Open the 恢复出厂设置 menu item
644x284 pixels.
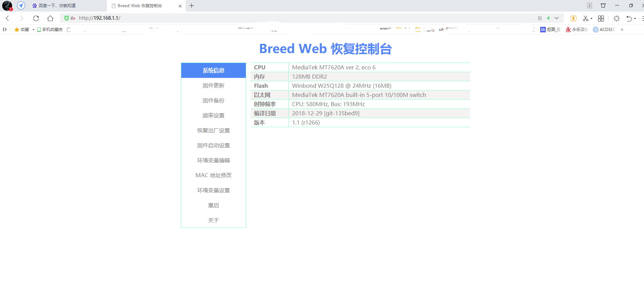pyautogui.click(x=214, y=130)
